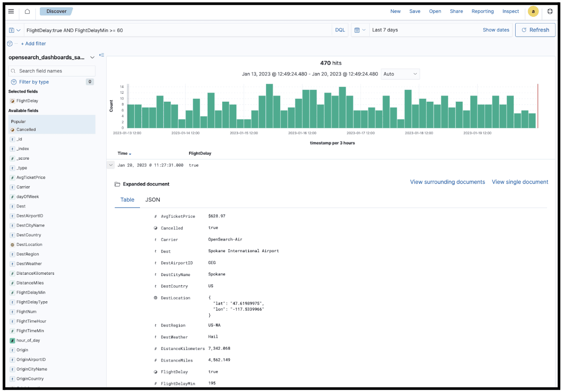Select the Table tab
This screenshot has width=563, height=392.
pos(127,200)
